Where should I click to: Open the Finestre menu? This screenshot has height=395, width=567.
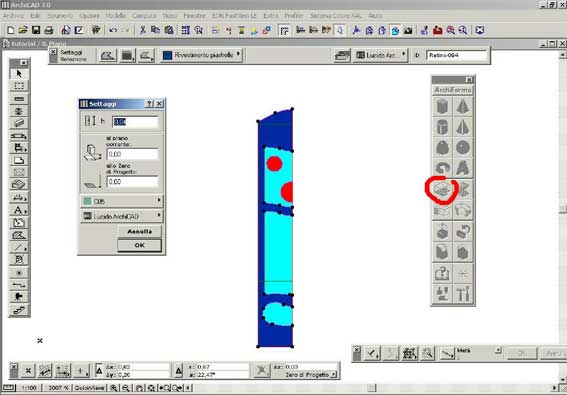[x=194, y=16]
